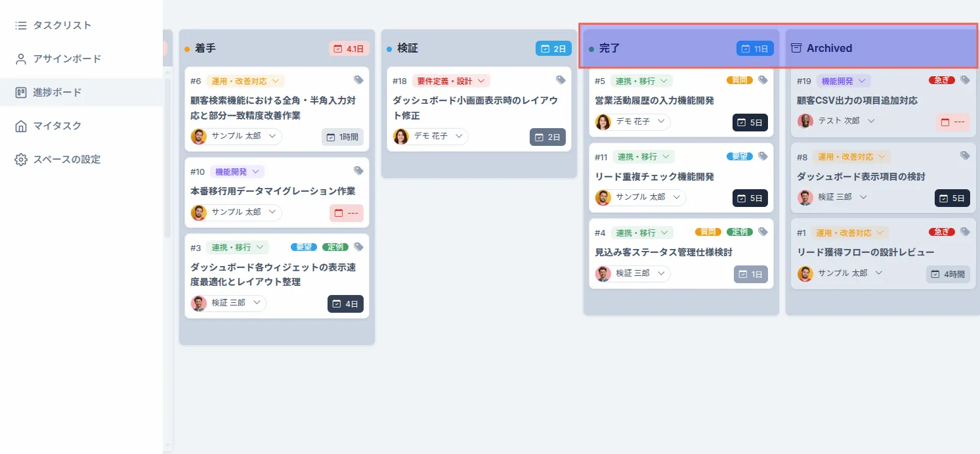Click the 急ぎ badge on card #1
This screenshot has width=980, height=454.
[941, 231]
